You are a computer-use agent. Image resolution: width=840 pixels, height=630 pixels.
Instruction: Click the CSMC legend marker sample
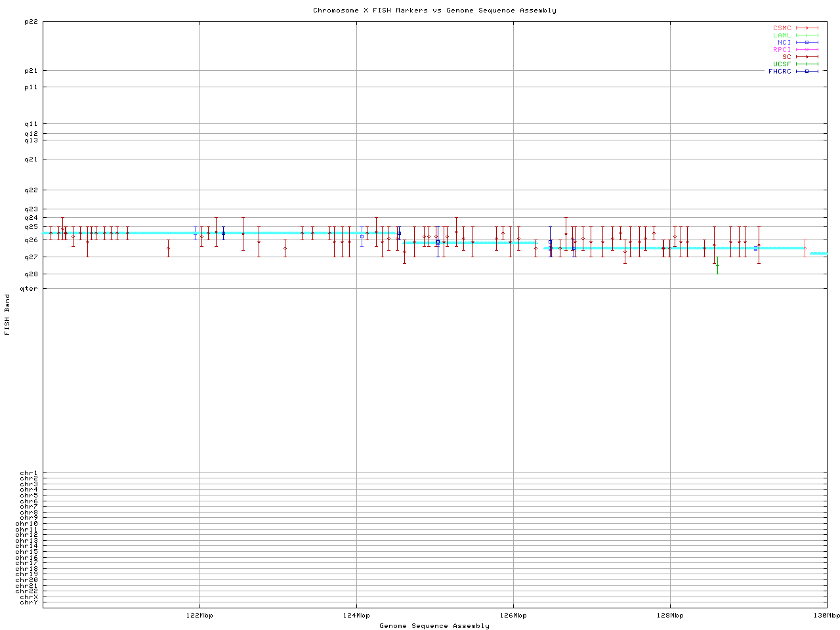807,28
